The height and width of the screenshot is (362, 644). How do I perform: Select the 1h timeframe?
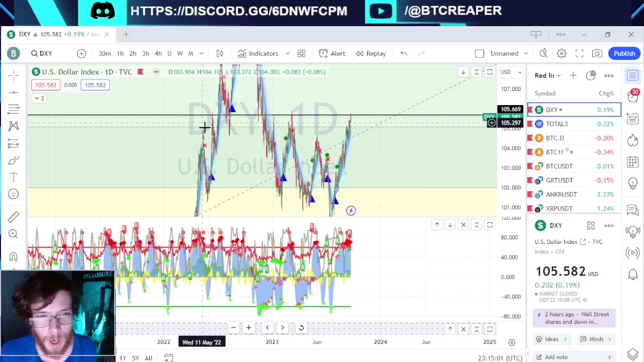[120, 53]
